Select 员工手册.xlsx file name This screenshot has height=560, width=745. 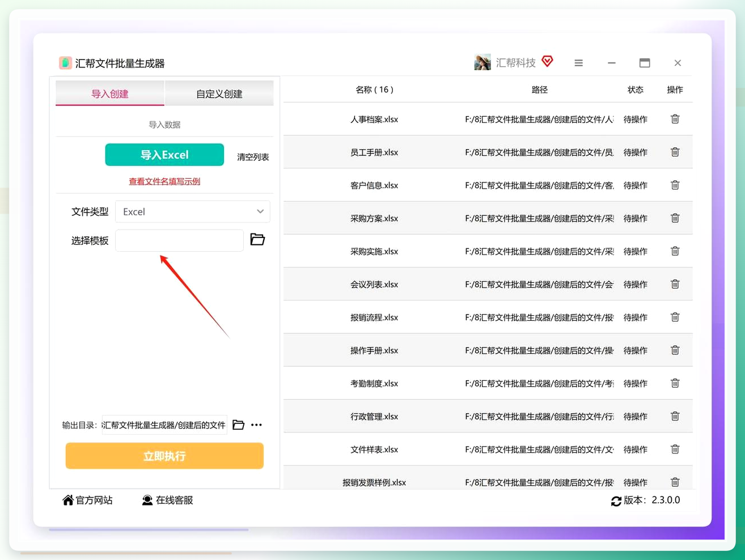(374, 152)
